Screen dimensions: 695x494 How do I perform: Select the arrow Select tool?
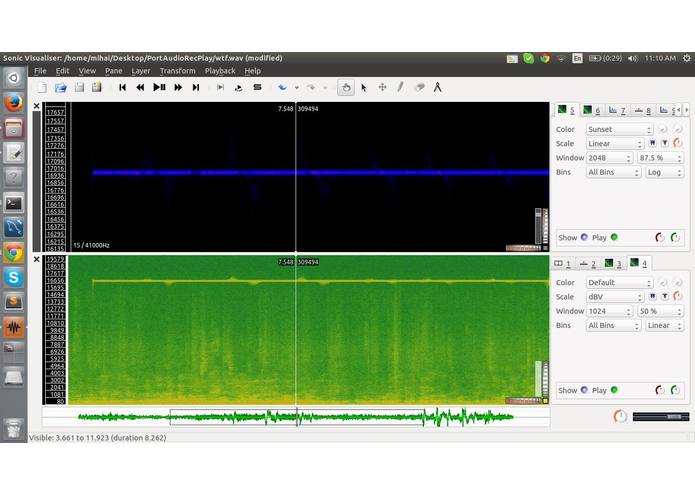[364, 87]
